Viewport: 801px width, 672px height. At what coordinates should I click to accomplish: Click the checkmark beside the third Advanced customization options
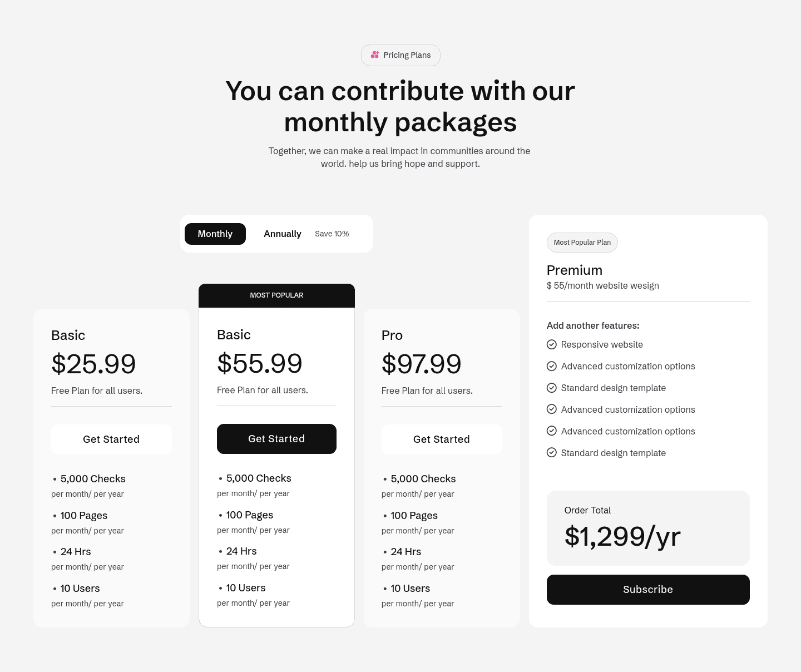[x=552, y=431]
